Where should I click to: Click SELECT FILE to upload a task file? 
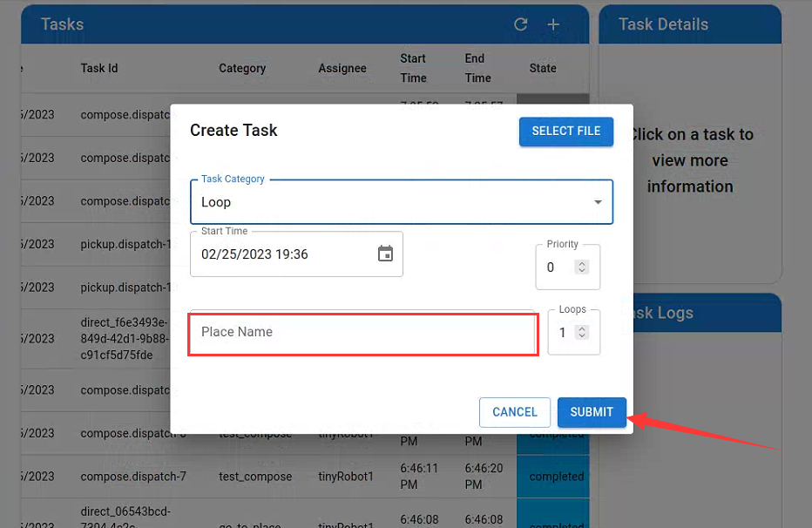pos(565,131)
